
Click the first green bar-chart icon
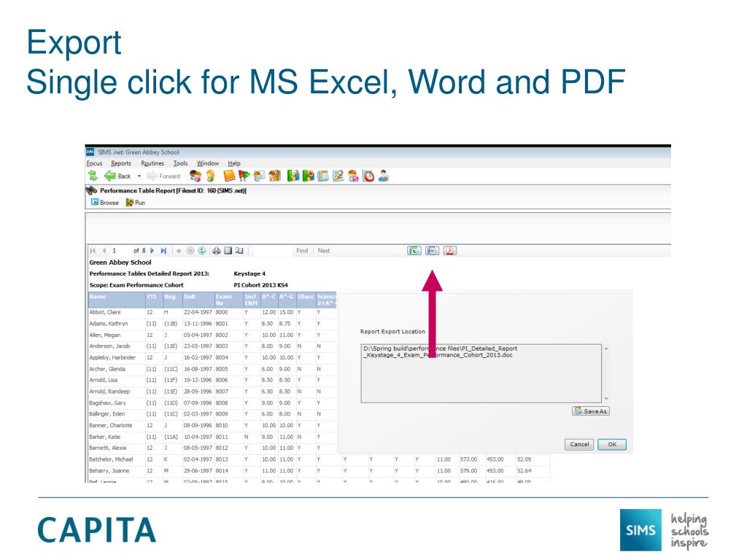pyautogui.click(x=293, y=176)
